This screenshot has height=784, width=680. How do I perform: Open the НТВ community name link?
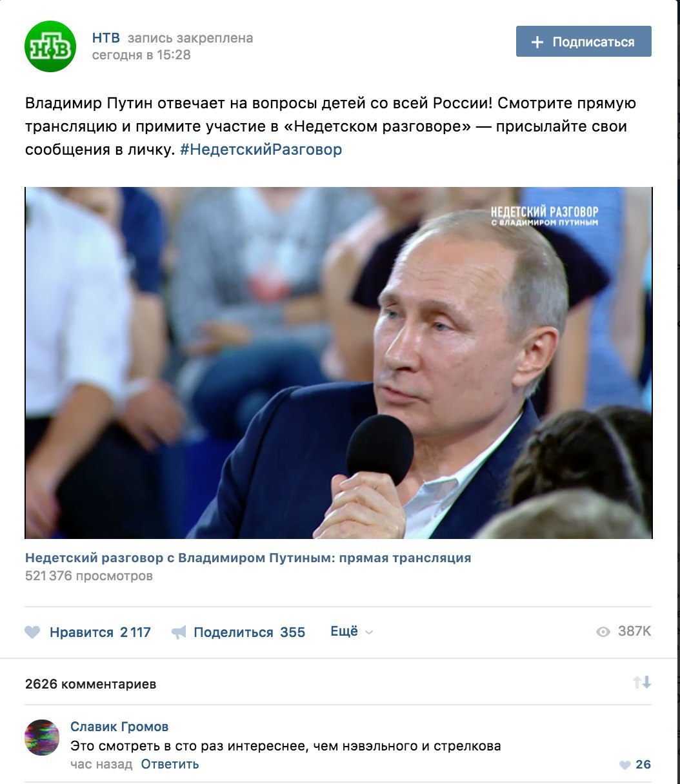(106, 38)
